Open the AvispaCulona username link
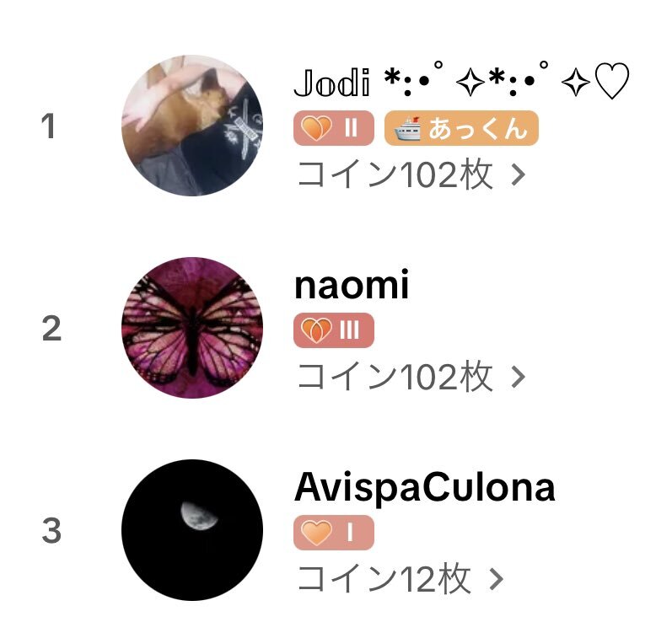The image size is (672, 622). click(x=425, y=487)
